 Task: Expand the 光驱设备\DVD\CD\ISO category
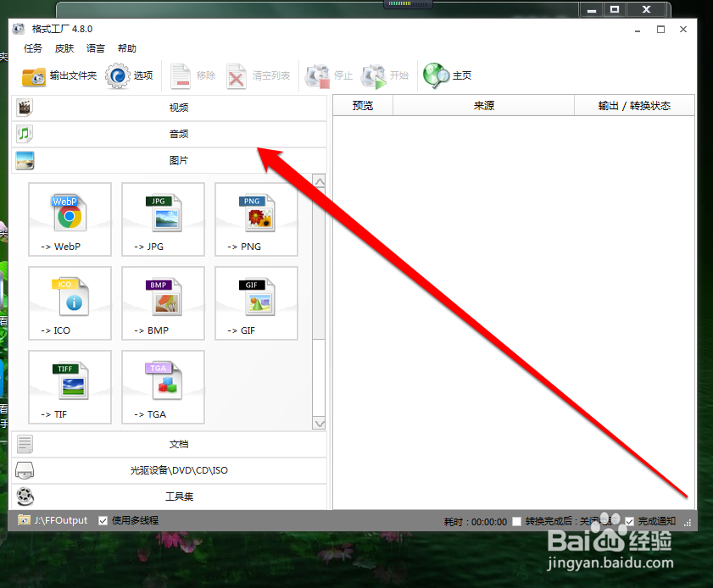coord(170,470)
